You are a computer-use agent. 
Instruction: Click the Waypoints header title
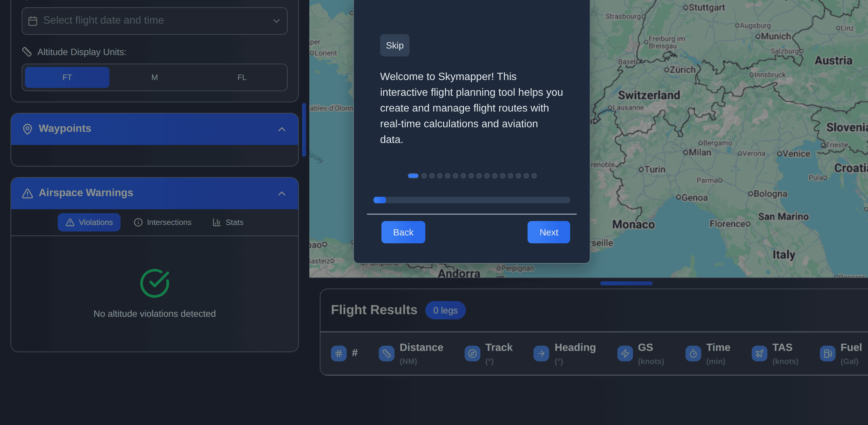point(65,129)
